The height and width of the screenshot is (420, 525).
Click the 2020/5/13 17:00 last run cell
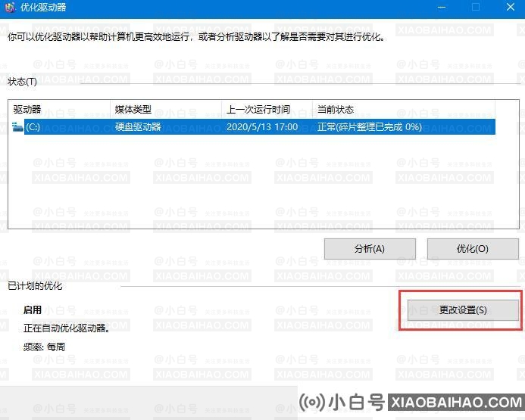tap(262, 127)
